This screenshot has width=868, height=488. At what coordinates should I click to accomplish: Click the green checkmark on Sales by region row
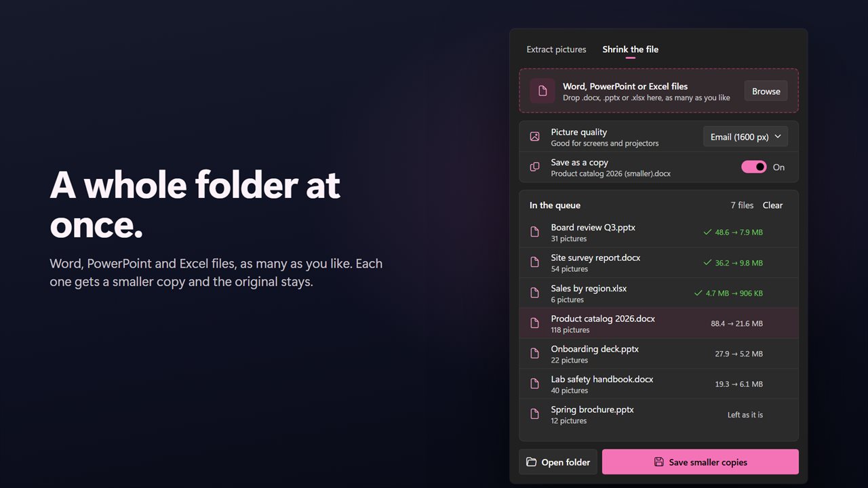[x=698, y=293]
